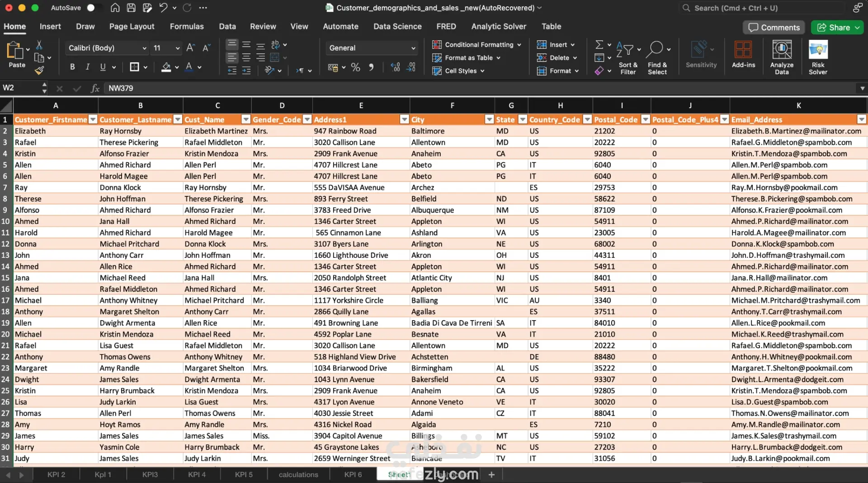This screenshot has height=483, width=868.
Task: Click the Undo arrow icon
Action: click(x=163, y=8)
